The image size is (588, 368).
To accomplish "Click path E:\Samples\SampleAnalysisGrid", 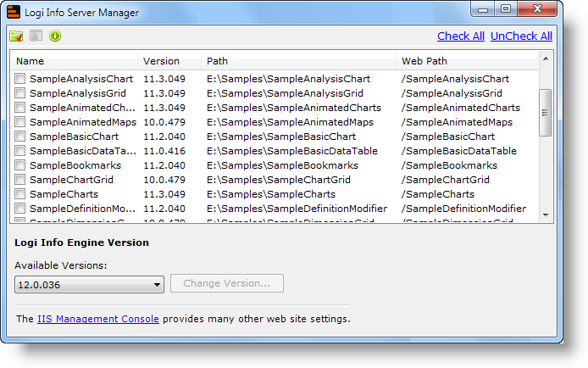I will pos(285,93).
